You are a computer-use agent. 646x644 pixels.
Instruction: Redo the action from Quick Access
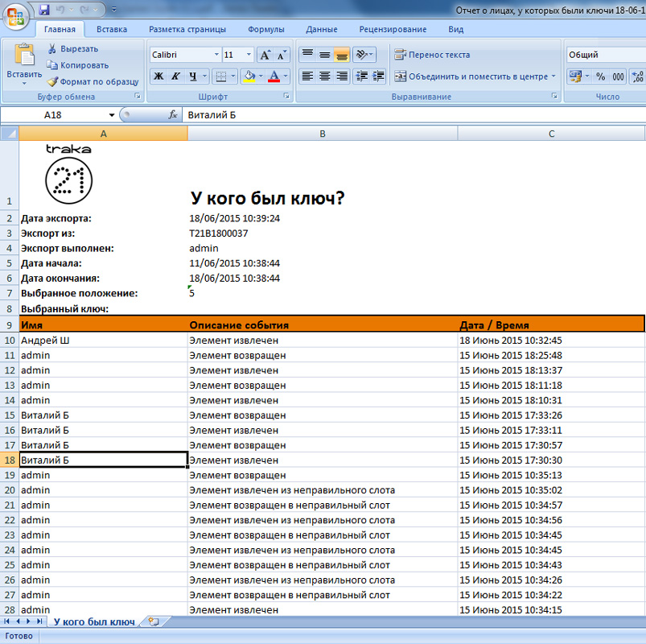pyautogui.click(x=84, y=10)
